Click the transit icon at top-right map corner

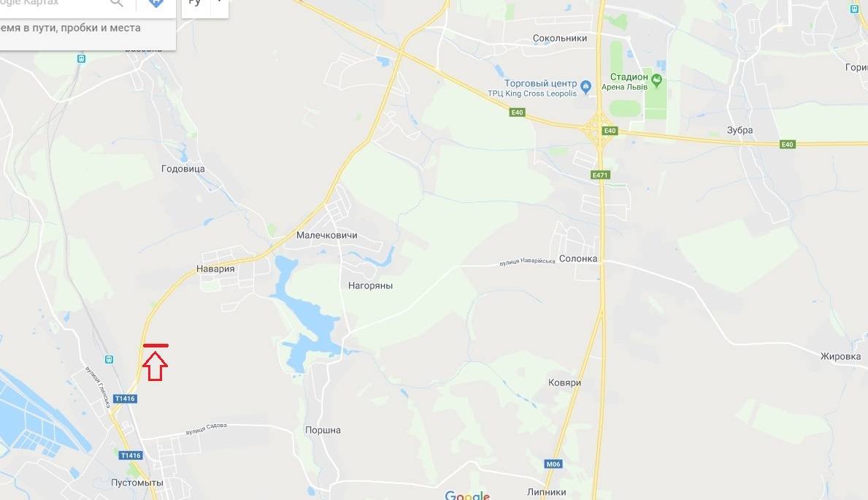click(854, 9)
